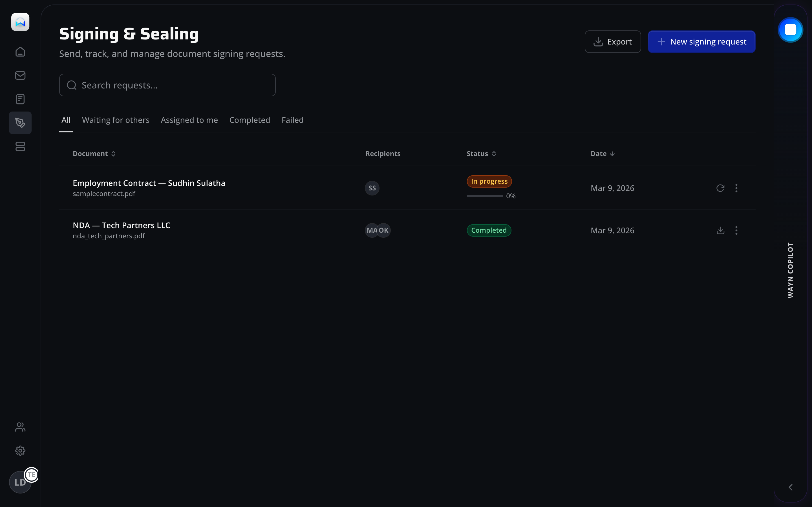Open the Home icon in the sidebar
Image resolution: width=812 pixels, height=507 pixels.
(x=20, y=52)
